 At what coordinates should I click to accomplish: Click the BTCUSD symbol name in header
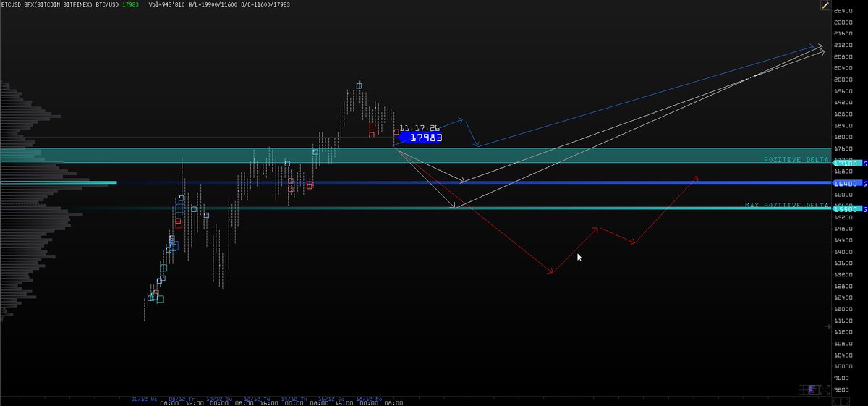[x=11, y=4]
